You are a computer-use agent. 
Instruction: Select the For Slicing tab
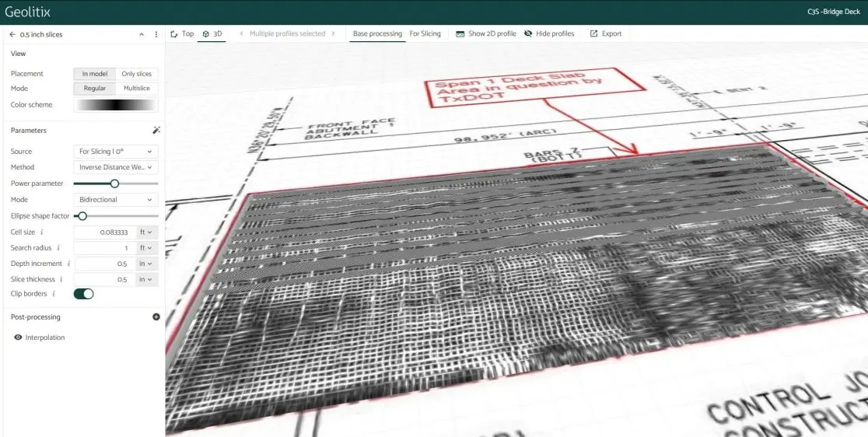click(425, 33)
